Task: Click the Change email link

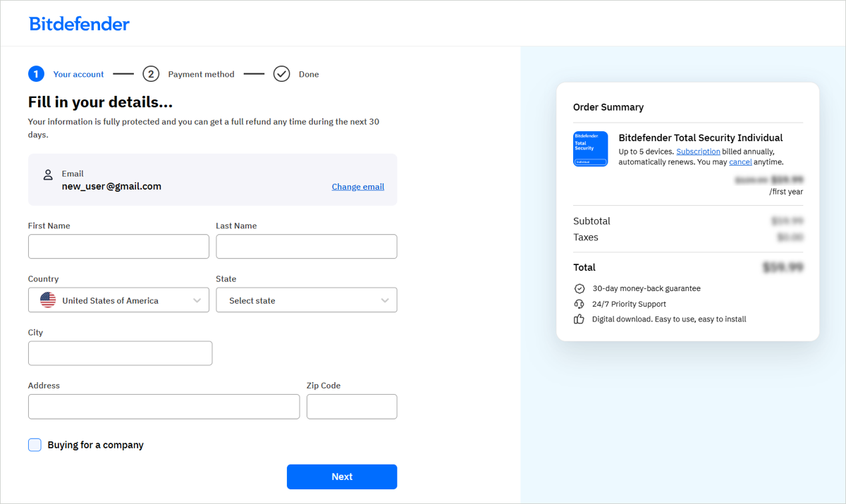Action: [357, 186]
